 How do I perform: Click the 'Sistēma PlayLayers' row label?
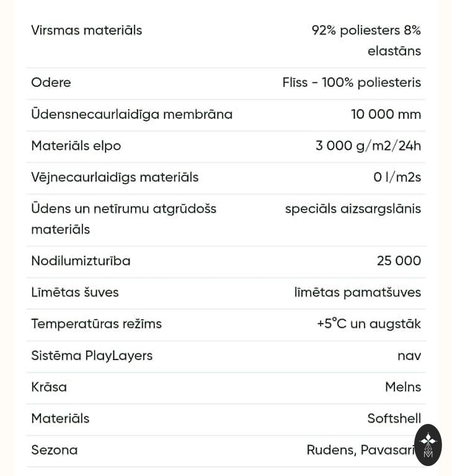click(x=92, y=356)
